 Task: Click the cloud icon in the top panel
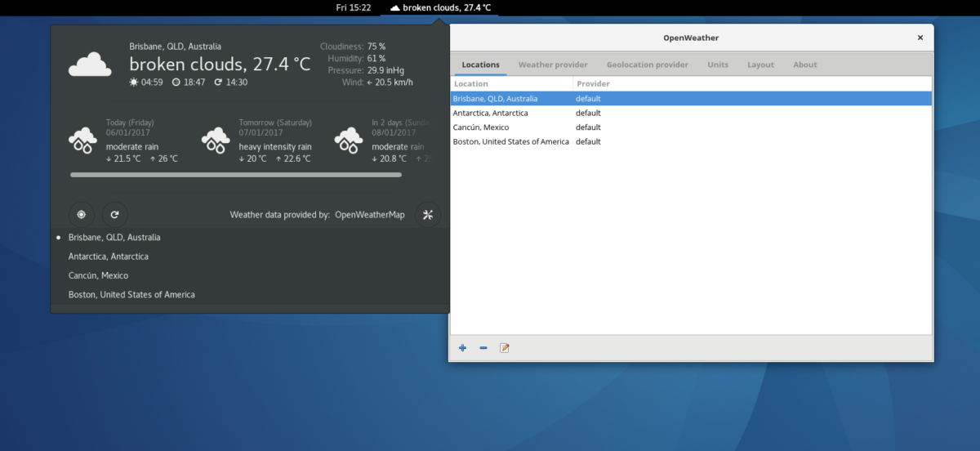pos(395,7)
